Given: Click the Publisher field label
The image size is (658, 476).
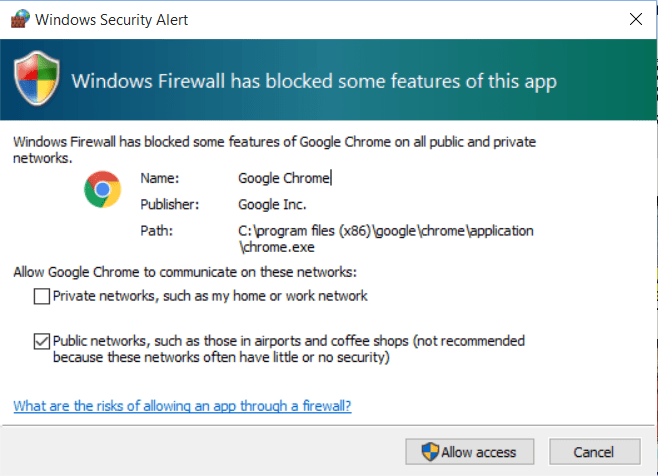Looking at the screenshot, I should pos(169,204).
